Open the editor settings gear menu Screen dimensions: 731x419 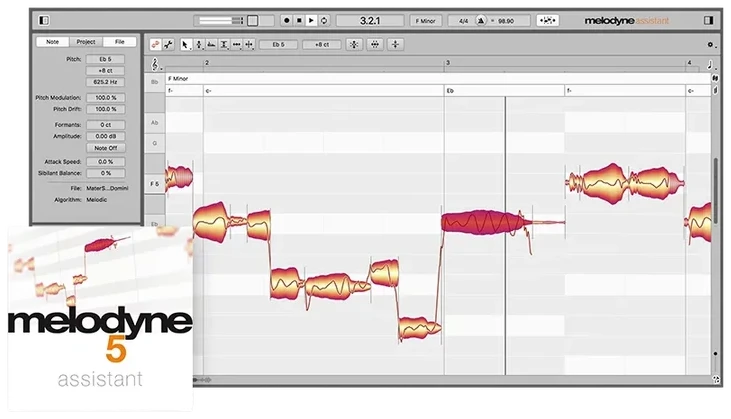click(x=710, y=45)
